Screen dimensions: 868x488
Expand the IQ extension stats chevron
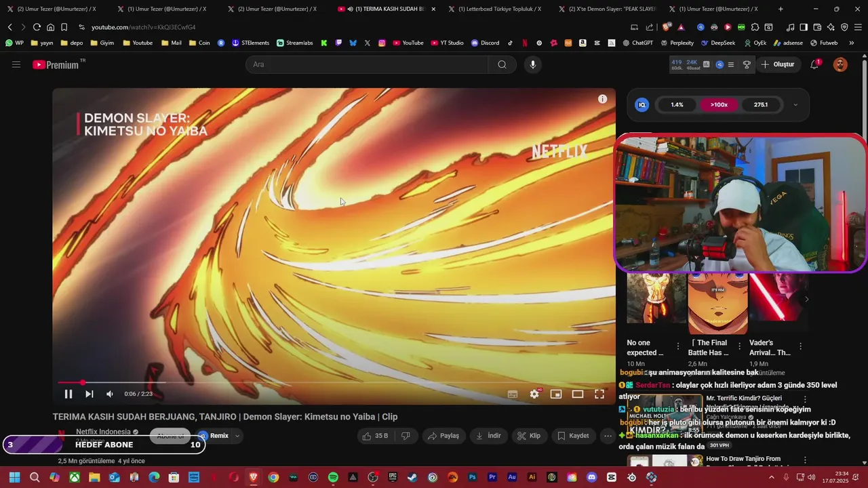[795, 105]
